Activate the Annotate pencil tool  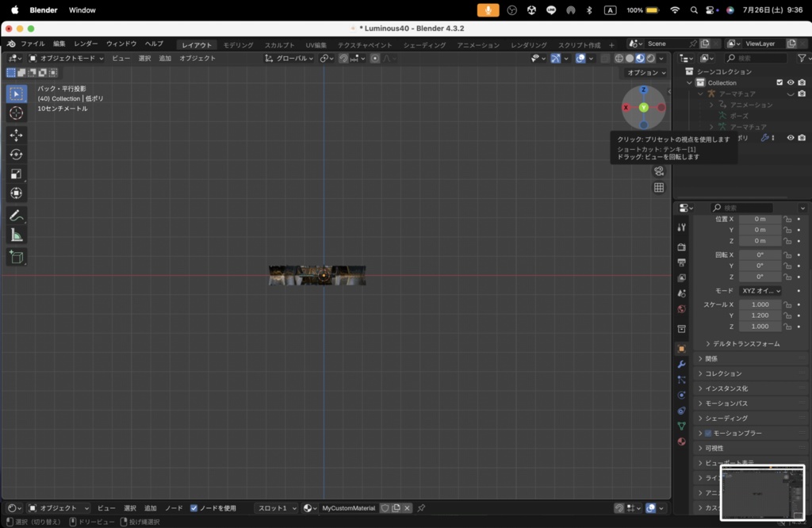click(x=17, y=216)
